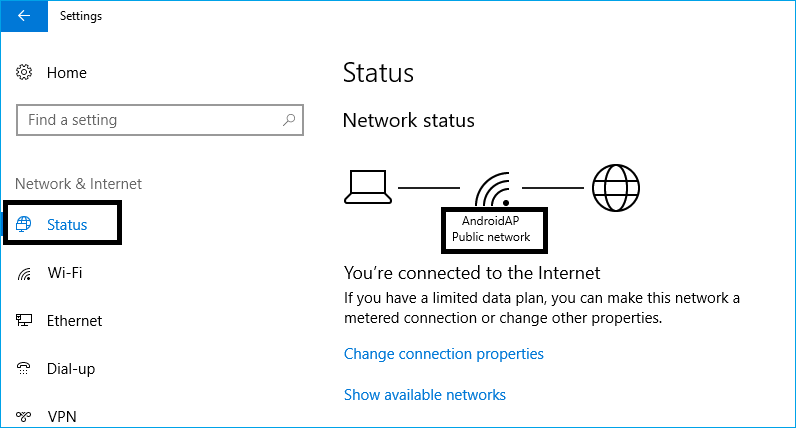Click the Dial-up phone icon
796x428 pixels.
(x=24, y=368)
